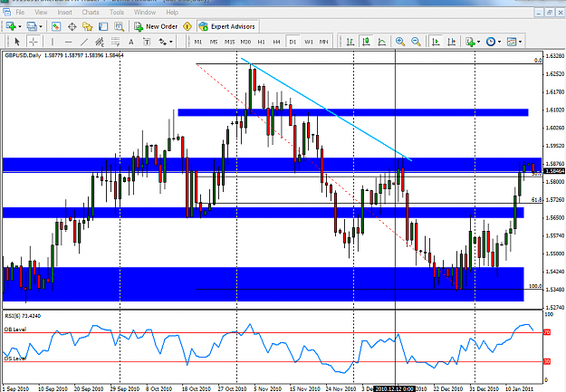Switch to the W1 weekly timeframe

pyautogui.click(x=308, y=42)
